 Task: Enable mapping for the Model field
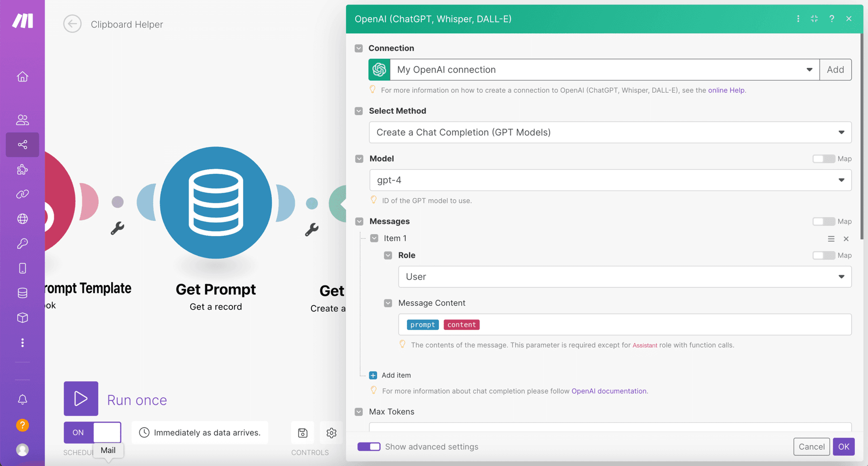[823, 159]
